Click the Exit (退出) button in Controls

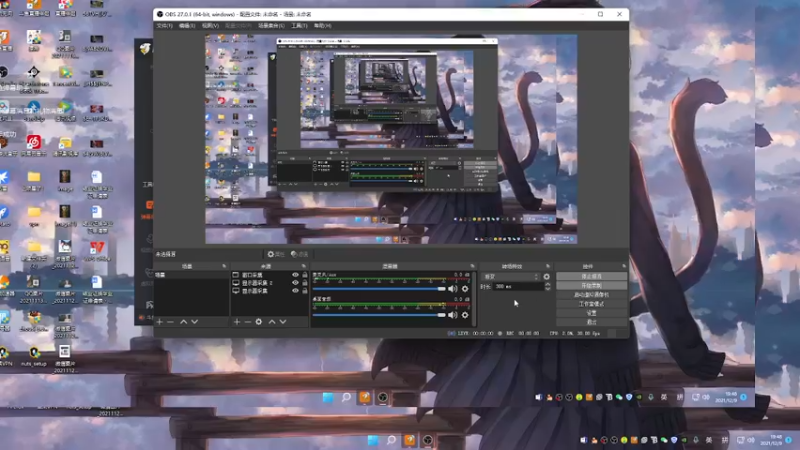pyautogui.click(x=591, y=322)
